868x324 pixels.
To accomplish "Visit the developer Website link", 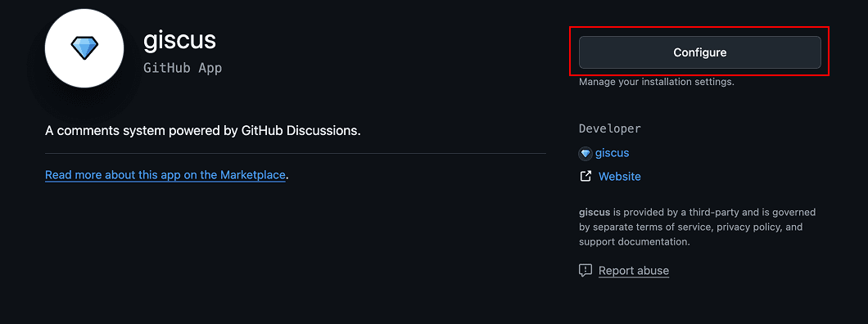I will point(619,177).
